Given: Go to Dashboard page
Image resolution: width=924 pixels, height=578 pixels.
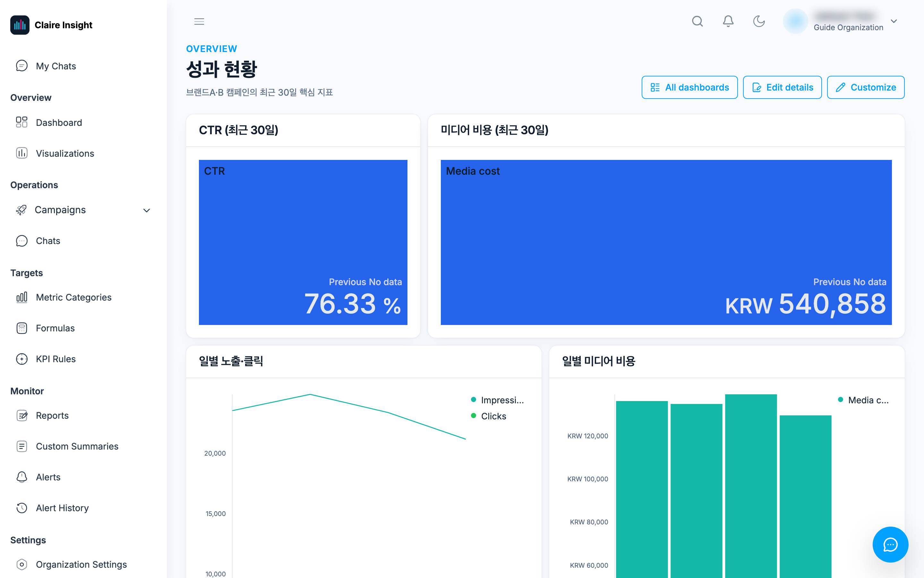Looking at the screenshot, I should (x=83, y=122).
